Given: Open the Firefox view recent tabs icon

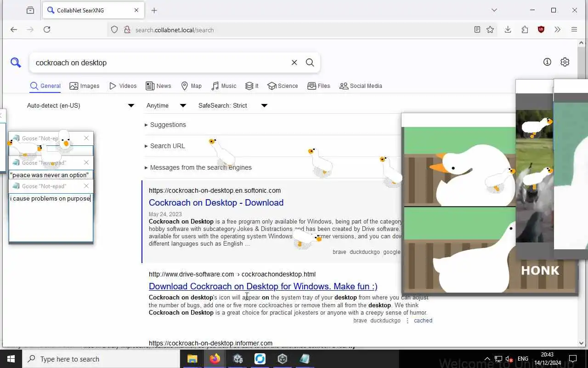Looking at the screenshot, I should click(30, 10).
